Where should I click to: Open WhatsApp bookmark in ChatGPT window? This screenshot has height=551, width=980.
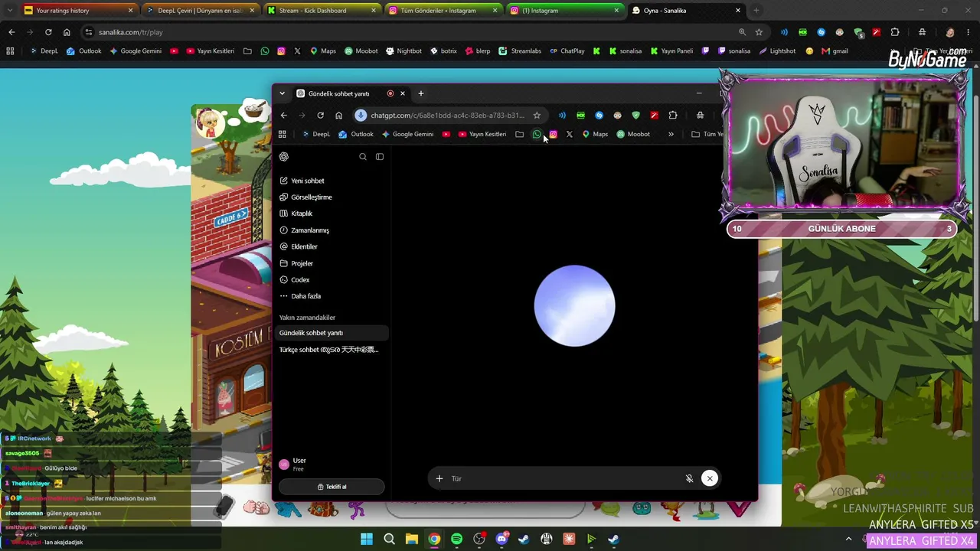point(537,135)
